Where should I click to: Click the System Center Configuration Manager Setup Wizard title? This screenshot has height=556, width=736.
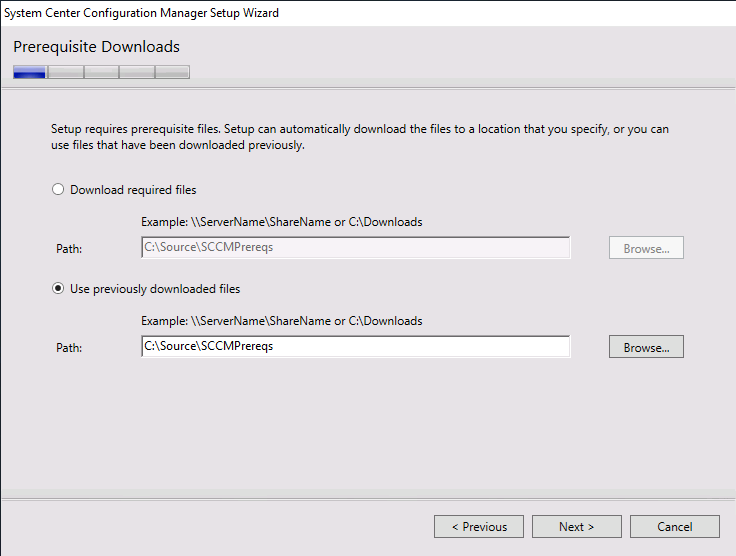[x=141, y=13]
